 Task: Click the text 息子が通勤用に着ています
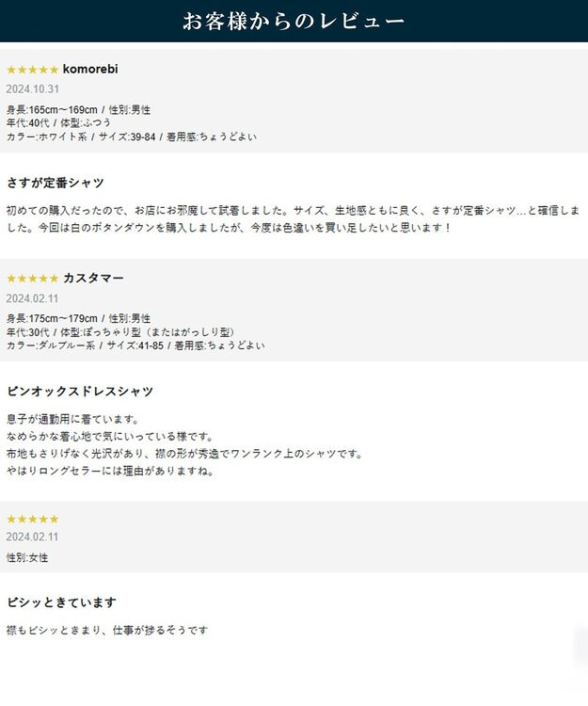pos(72,419)
